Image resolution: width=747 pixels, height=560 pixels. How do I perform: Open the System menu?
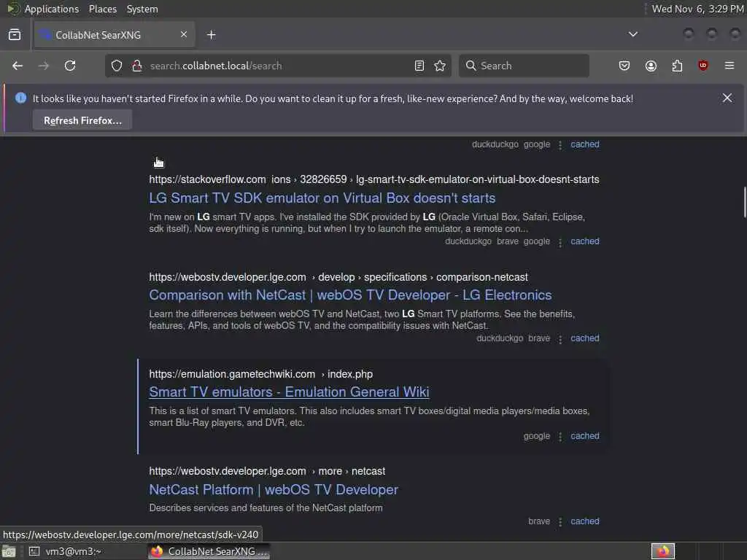(142, 9)
